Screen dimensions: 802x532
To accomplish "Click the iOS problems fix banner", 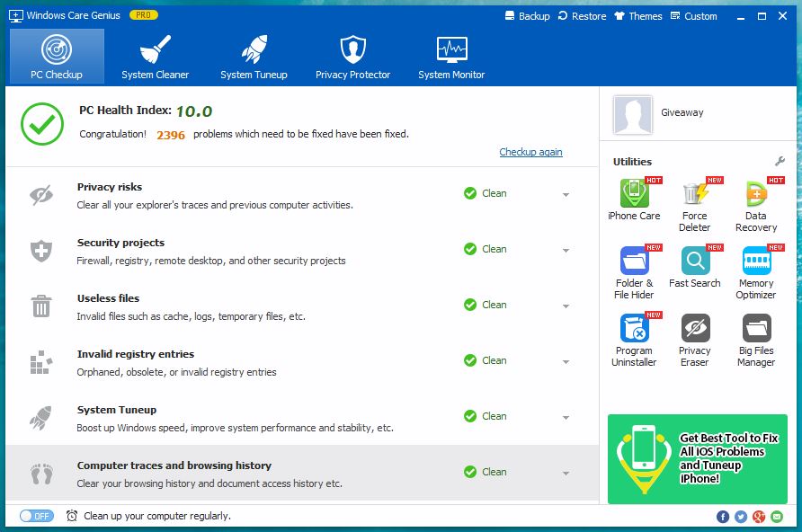I will [697, 459].
